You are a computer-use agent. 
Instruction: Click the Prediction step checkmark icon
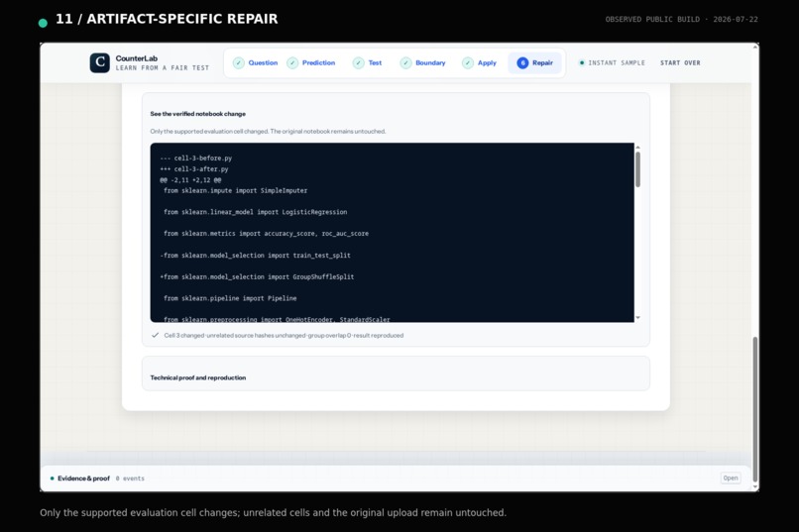pos(292,62)
